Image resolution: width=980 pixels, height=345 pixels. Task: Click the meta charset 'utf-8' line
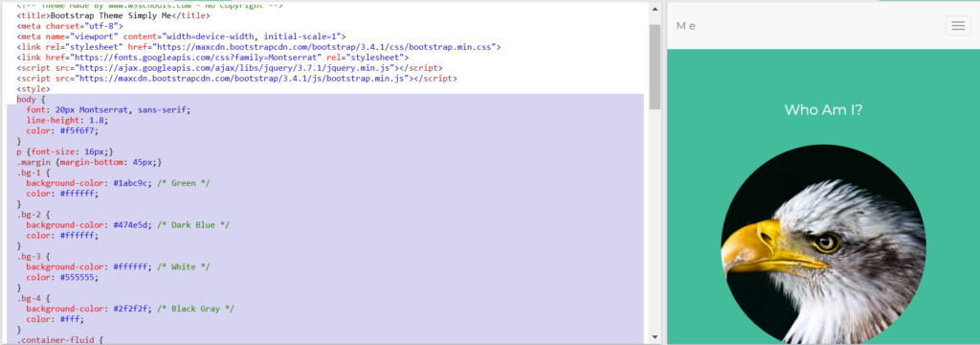coord(70,26)
